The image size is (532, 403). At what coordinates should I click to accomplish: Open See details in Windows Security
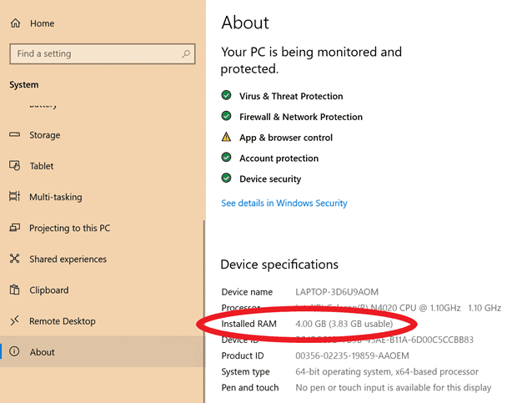(x=284, y=203)
